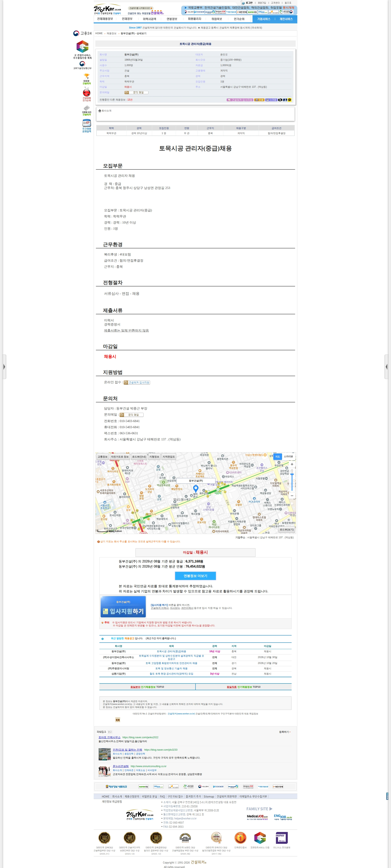Viewport: 391px width, 868px height.
Task: Share job posting via KakaoTalk icon
Action: [289, 100]
